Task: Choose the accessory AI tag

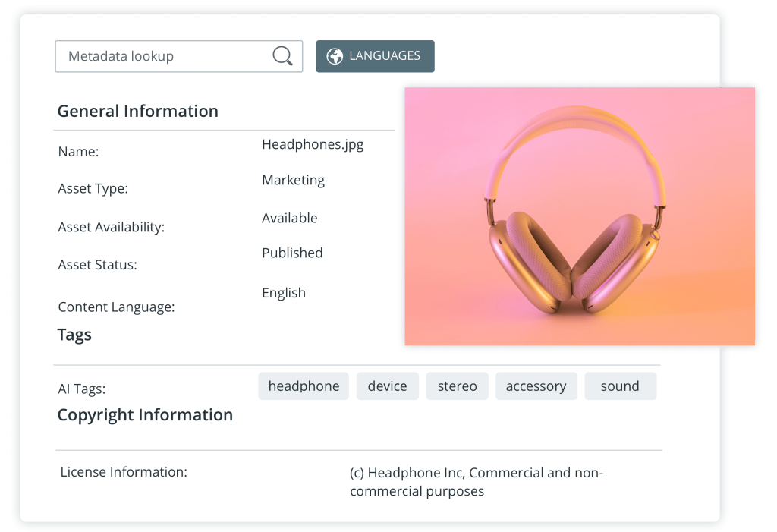Action: 536,386
